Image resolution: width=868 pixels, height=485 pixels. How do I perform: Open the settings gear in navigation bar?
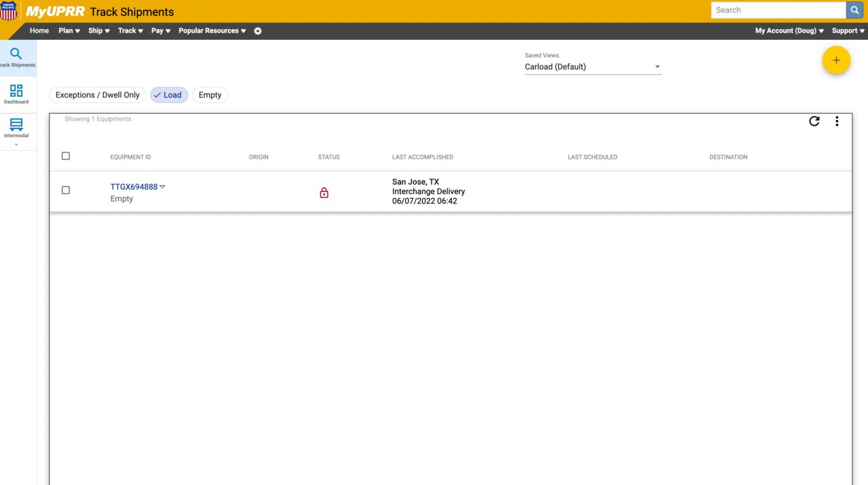[258, 31]
